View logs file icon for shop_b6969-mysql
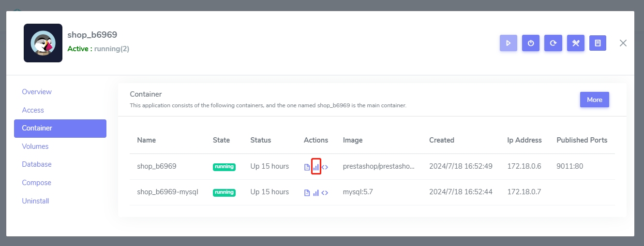This screenshot has height=246, width=644. tap(307, 192)
